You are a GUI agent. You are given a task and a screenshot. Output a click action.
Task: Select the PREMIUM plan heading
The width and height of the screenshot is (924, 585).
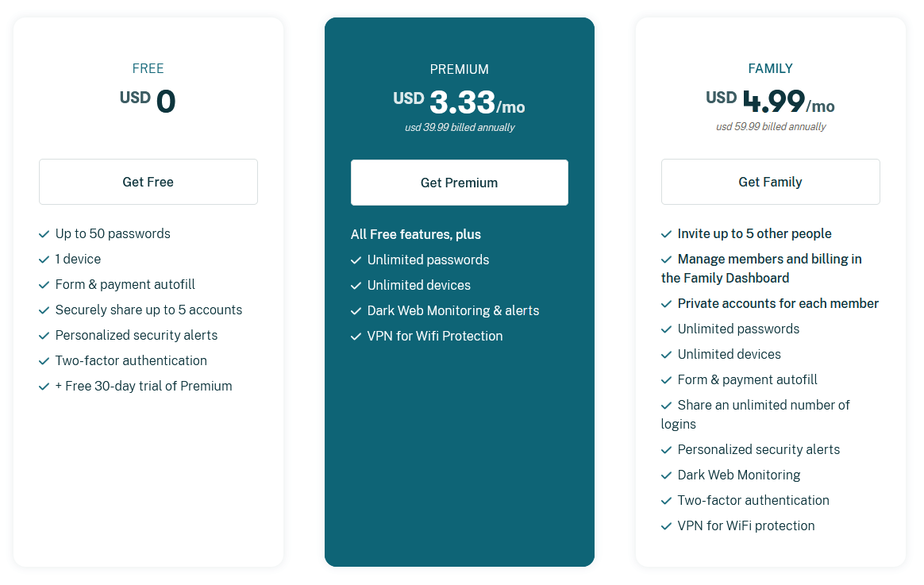(459, 69)
